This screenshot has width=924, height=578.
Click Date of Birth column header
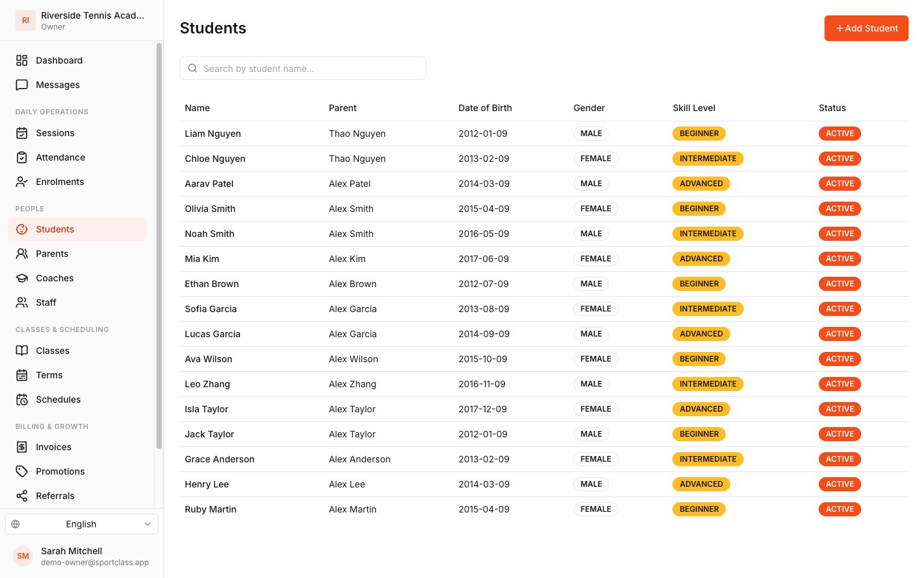point(485,108)
